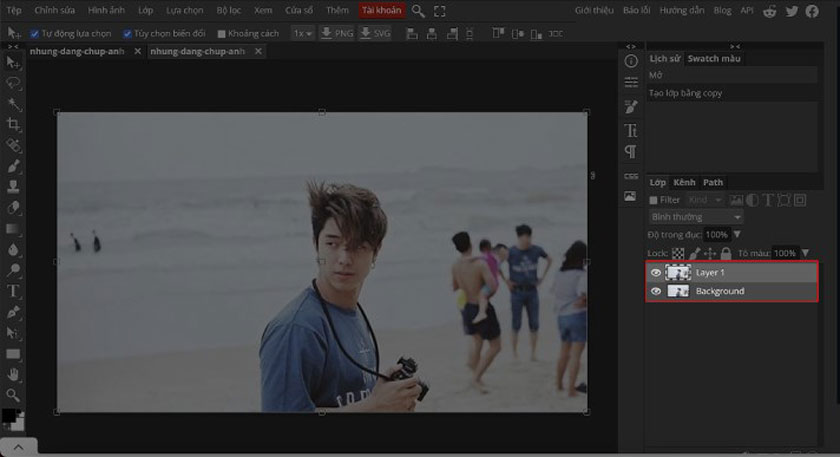Select the Brush tool
The image size is (840, 457).
13,167
